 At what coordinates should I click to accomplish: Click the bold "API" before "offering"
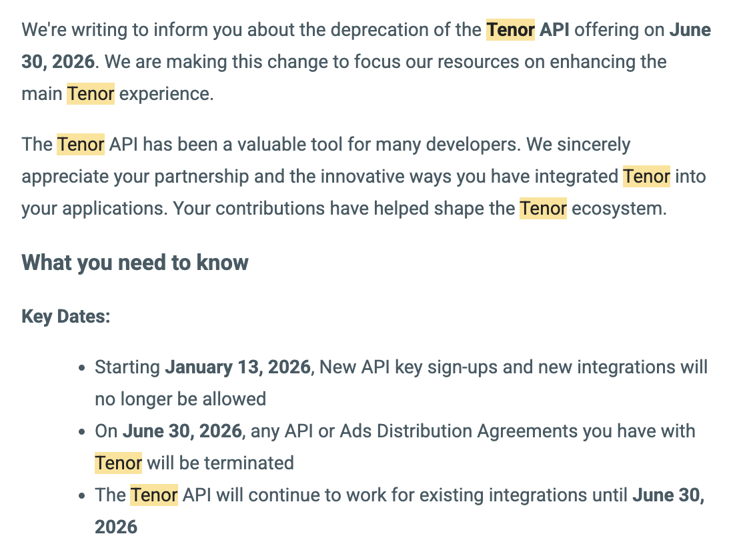(x=554, y=30)
